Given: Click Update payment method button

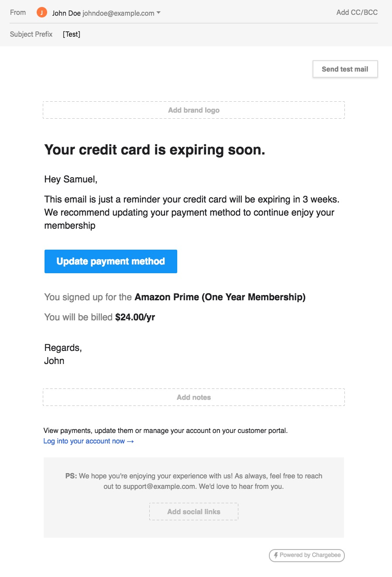Looking at the screenshot, I should coord(111,261).
